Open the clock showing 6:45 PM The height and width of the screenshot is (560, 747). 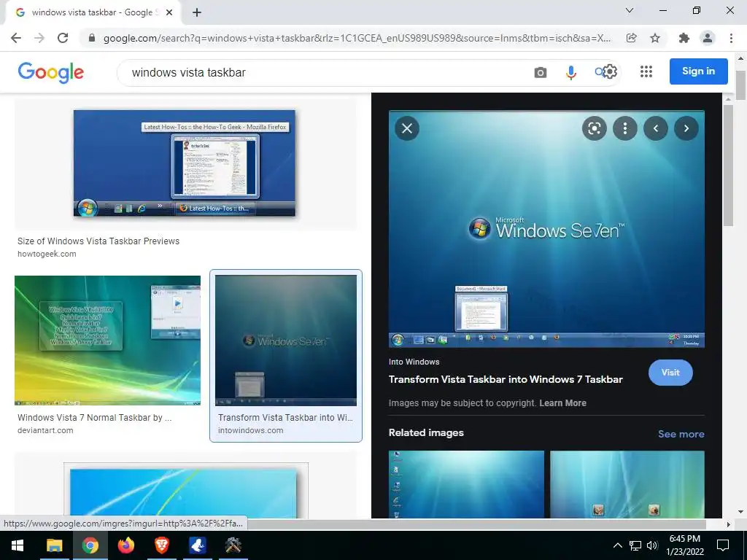point(684,545)
